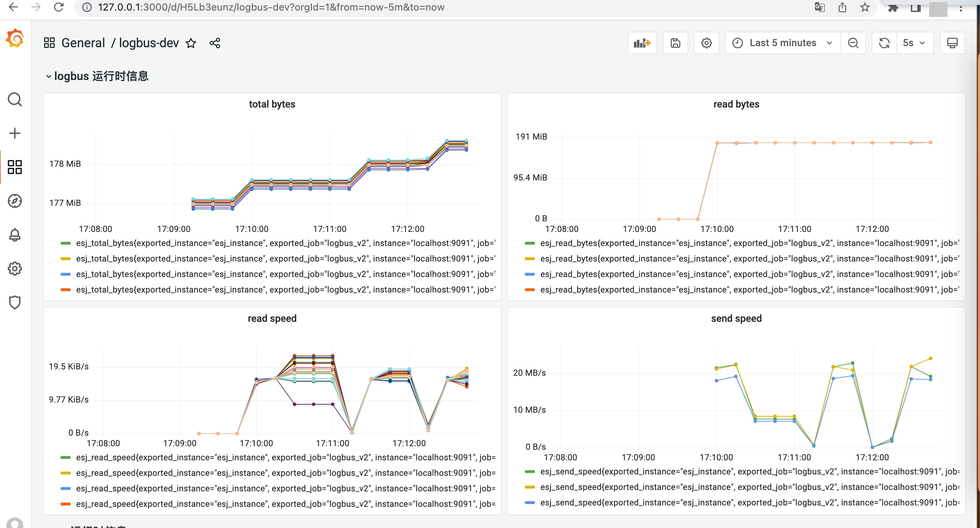The image size is (980, 528).
Task: Open the total bytes panel title menu
Action: click(272, 104)
